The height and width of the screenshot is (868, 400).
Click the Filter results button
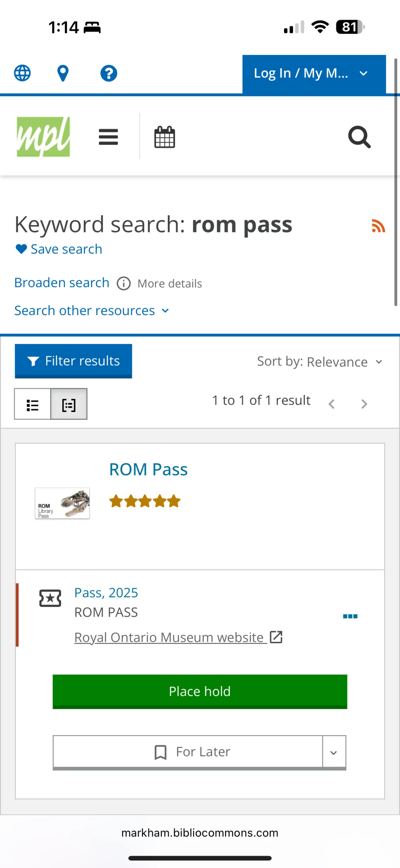[73, 361]
